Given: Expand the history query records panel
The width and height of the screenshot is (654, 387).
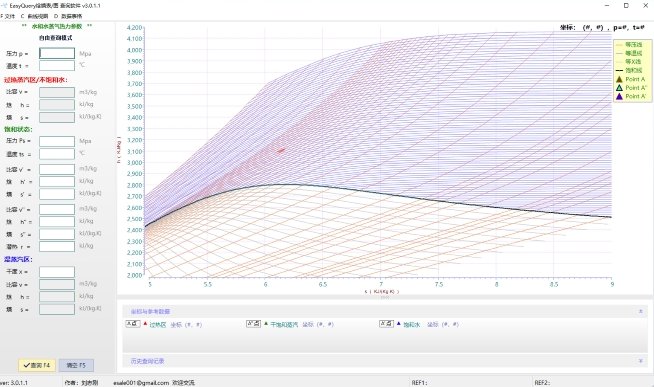Looking at the screenshot, I should tap(641, 361).
